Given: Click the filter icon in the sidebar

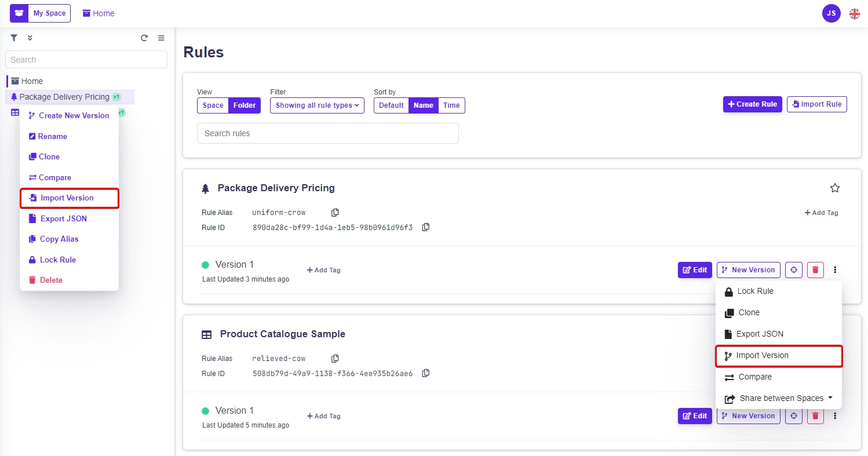Looking at the screenshot, I should [x=14, y=38].
